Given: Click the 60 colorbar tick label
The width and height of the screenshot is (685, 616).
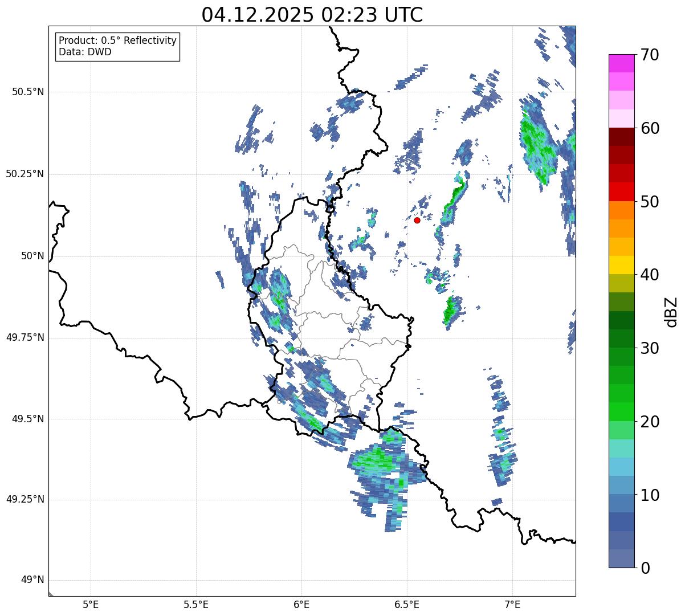Looking at the screenshot, I should click(650, 128).
